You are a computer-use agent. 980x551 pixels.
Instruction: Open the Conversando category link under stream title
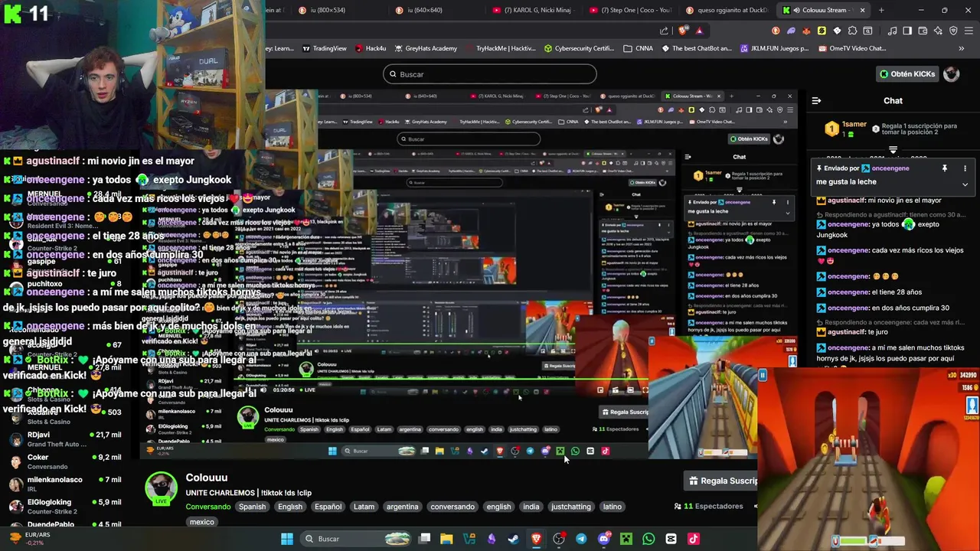tap(207, 507)
